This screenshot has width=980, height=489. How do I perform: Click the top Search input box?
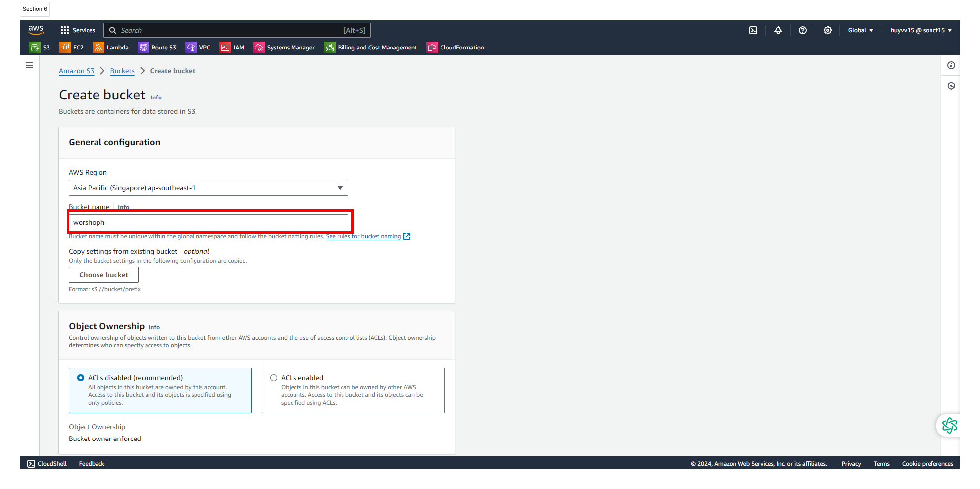(x=237, y=30)
